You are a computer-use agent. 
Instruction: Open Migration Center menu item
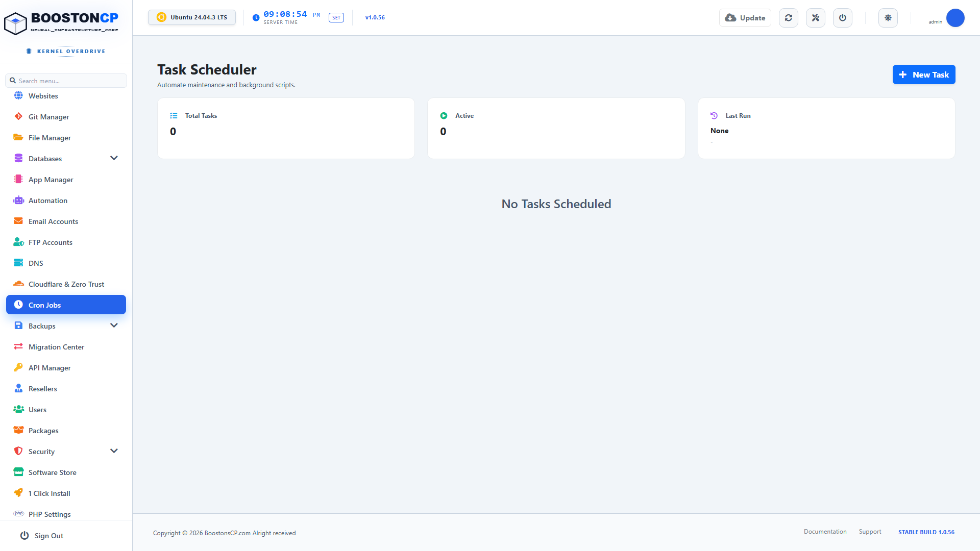point(66,347)
